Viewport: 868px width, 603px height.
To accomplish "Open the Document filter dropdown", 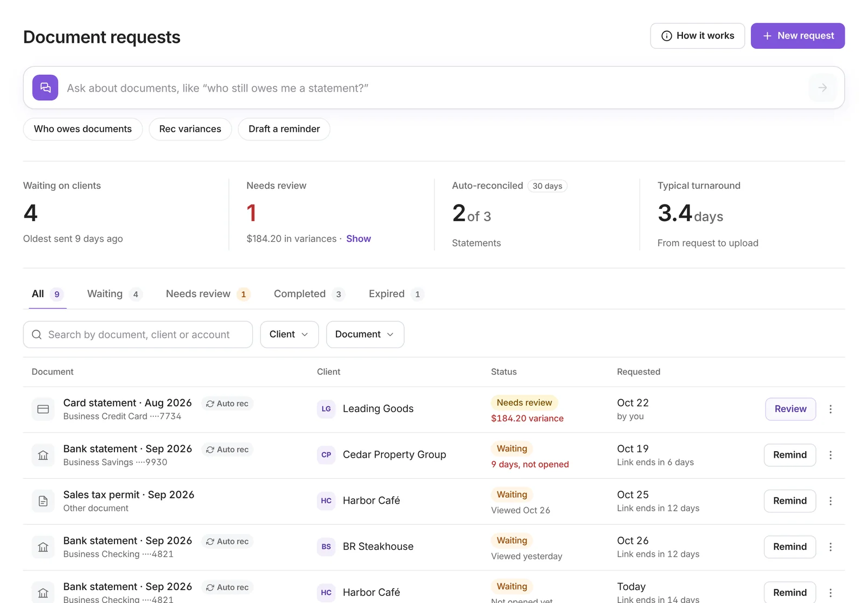I will [365, 335].
